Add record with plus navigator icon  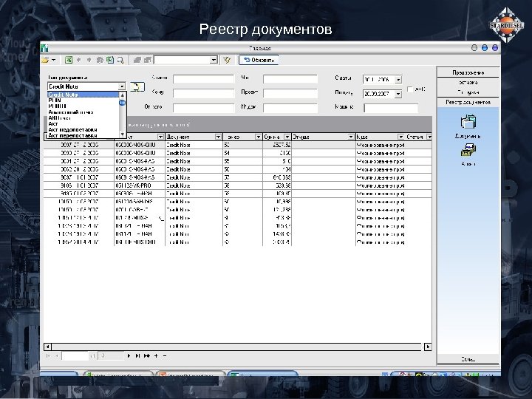[156, 356]
